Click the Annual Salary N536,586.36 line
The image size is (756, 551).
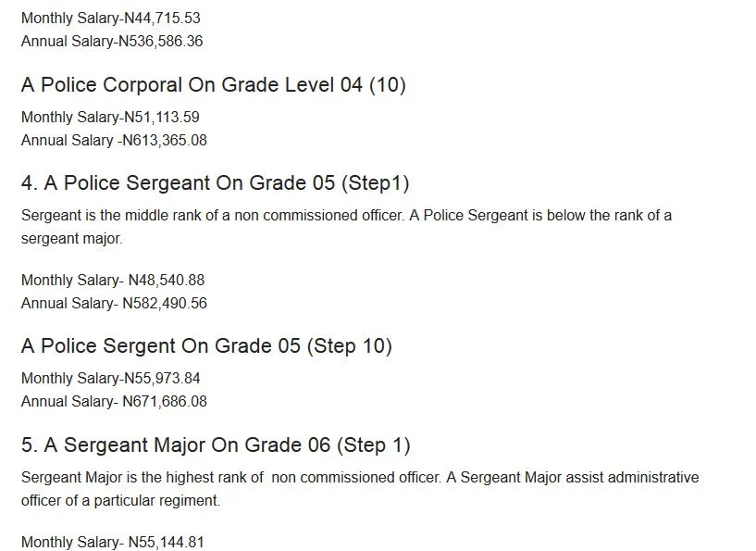click(112, 42)
